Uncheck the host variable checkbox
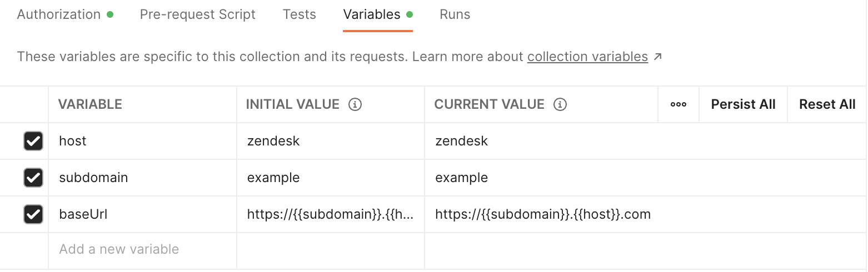 [x=33, y=141]
